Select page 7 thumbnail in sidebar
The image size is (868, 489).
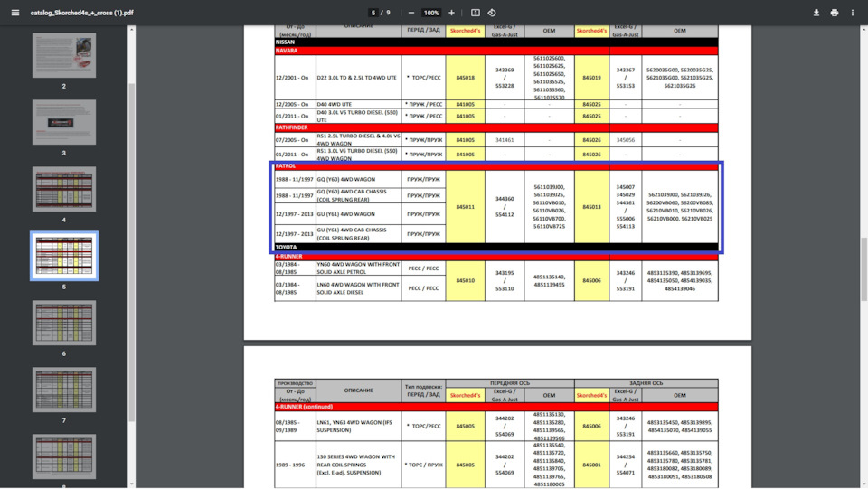64,390
